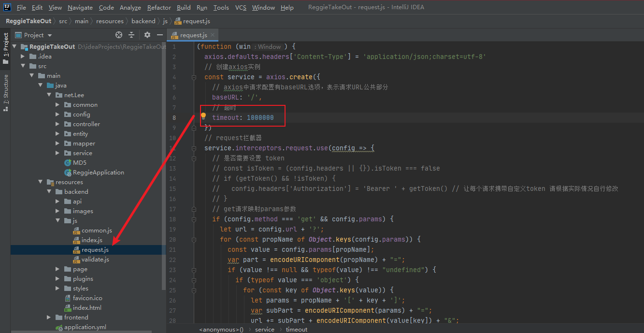Expand the controller package
Viewport: 644px width, 333px height.
click(57, 124)
